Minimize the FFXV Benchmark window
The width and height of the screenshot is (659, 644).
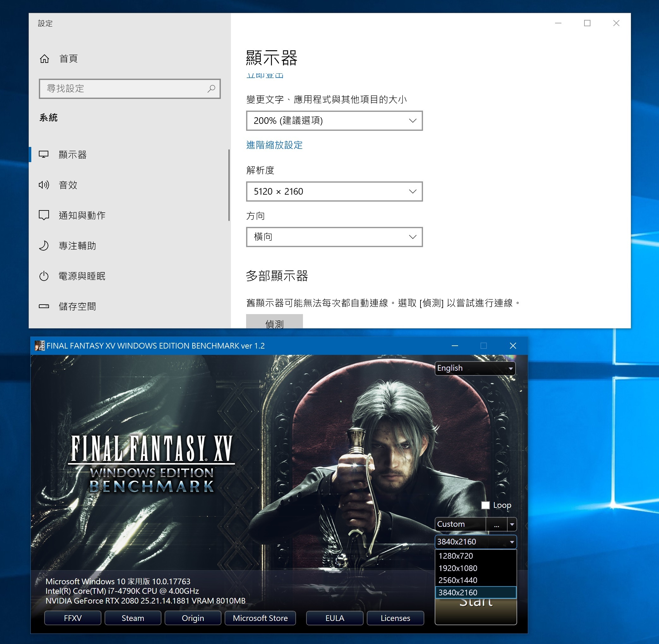click(x=455, y=346)
